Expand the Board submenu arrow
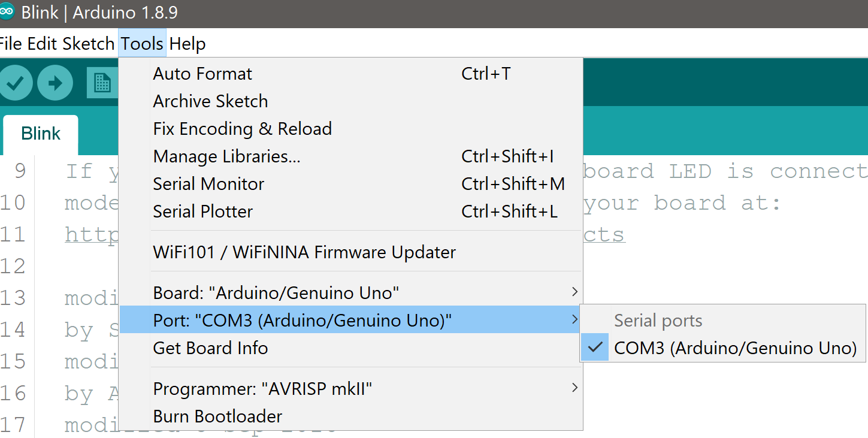Image resolution: width=868 pixels, height=438 pixels. point(574,292)
